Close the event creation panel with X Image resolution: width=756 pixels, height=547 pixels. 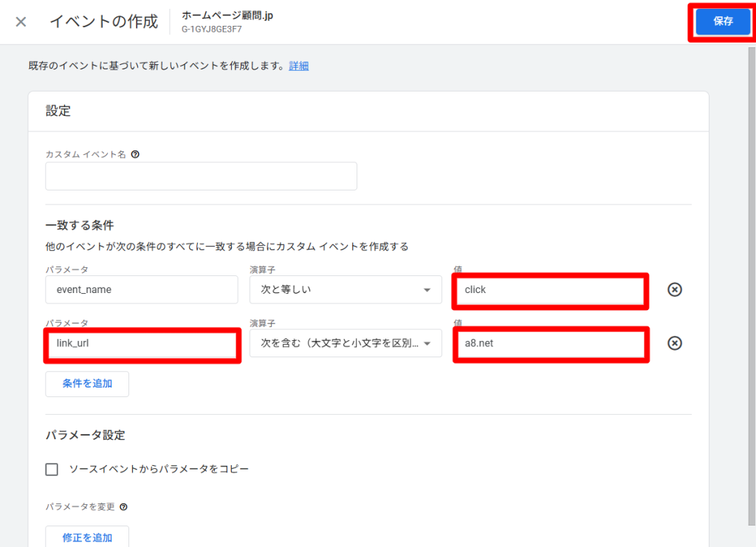(21, 21)
